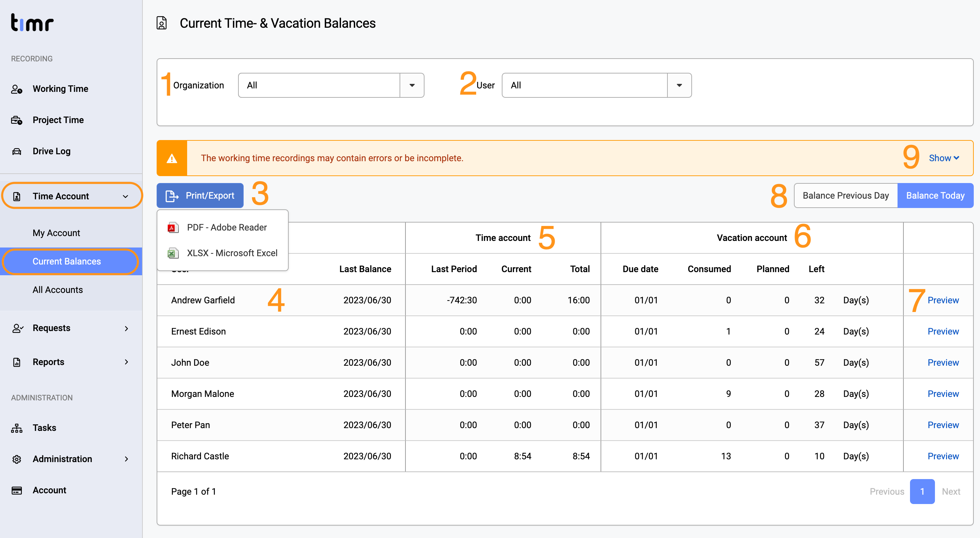Open Preview for John Doe

(x=943, y=363)
